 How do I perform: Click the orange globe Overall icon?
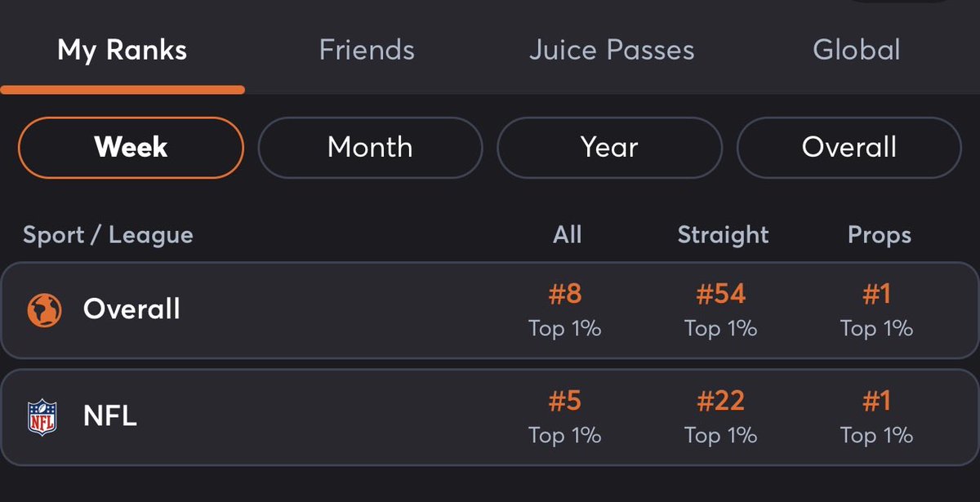[x=44, y=310]
